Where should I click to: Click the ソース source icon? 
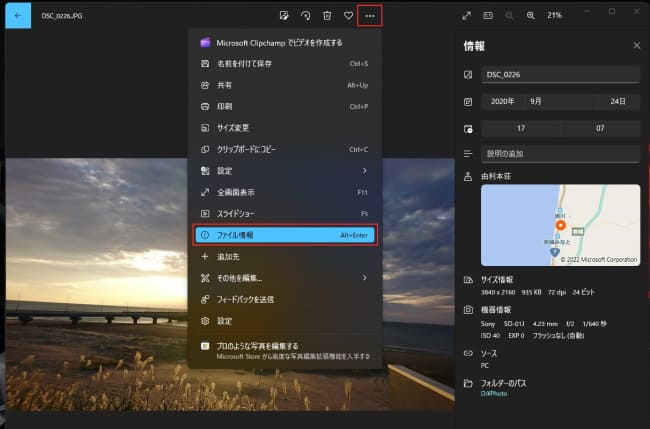468,354
